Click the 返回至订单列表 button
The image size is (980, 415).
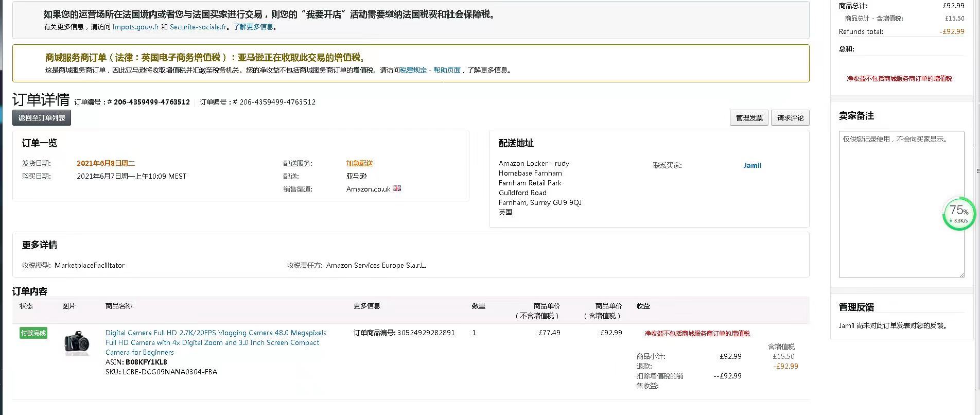click(42, 118)
